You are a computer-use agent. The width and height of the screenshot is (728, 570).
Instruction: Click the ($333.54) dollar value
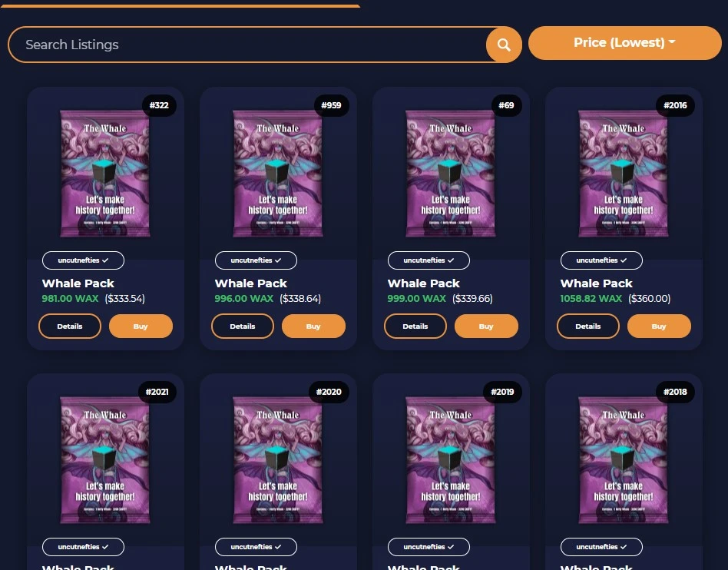125,299
